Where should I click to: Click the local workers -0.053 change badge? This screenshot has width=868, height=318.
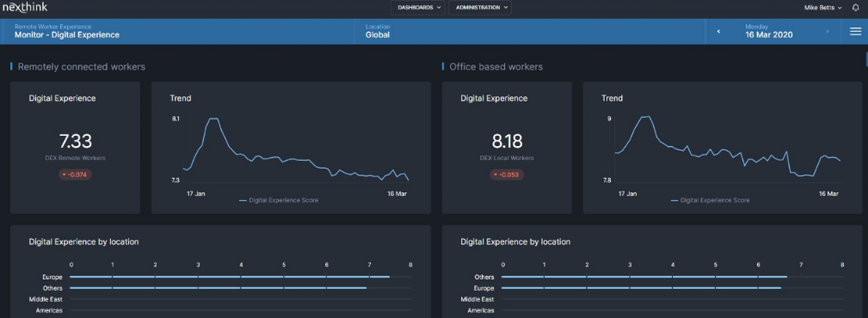coord(507,174)
